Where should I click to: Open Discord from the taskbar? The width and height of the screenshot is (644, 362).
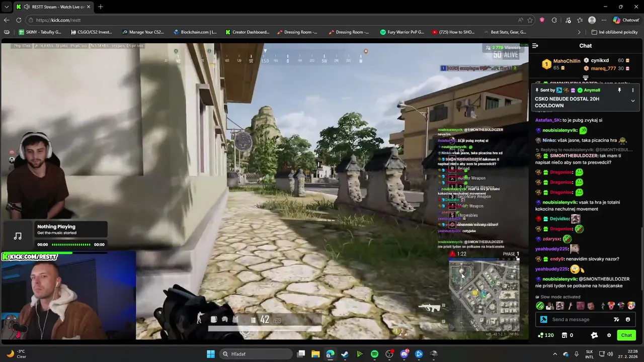pos(404,354)
